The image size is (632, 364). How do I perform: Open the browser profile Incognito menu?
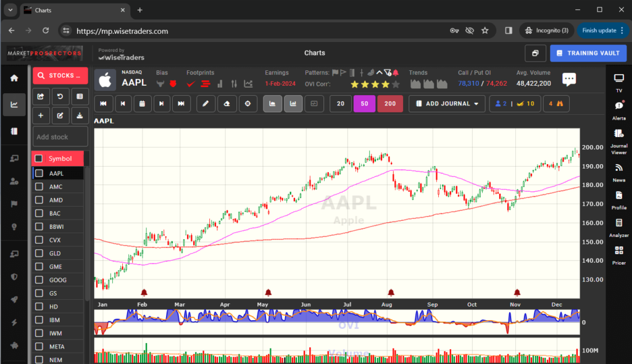(x=546, y=29)
